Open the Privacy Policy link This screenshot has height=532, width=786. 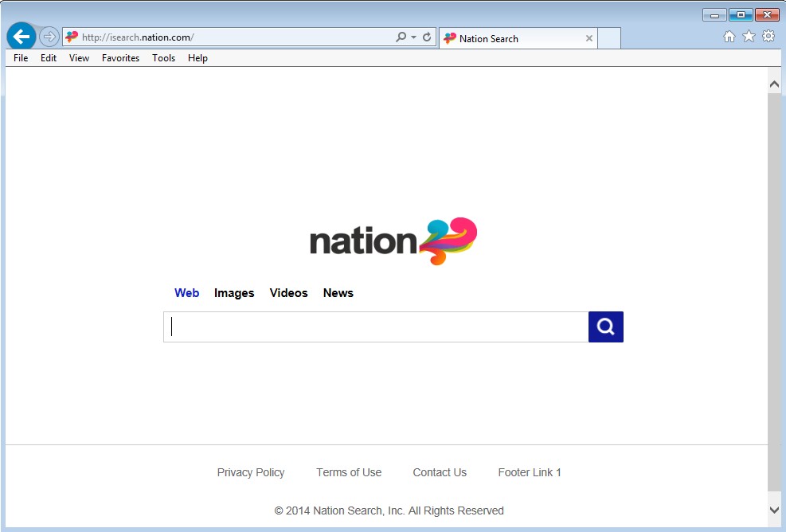coord(251,472)
